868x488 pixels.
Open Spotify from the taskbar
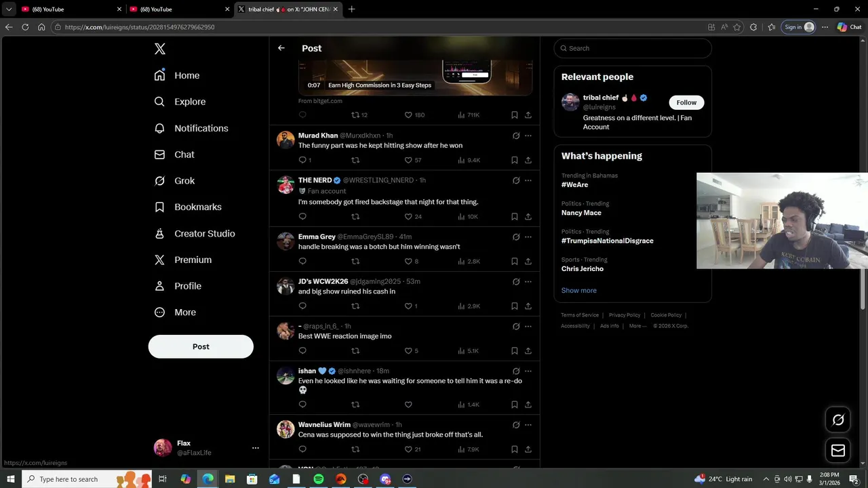pyautogui.click(x=319, y=479)
